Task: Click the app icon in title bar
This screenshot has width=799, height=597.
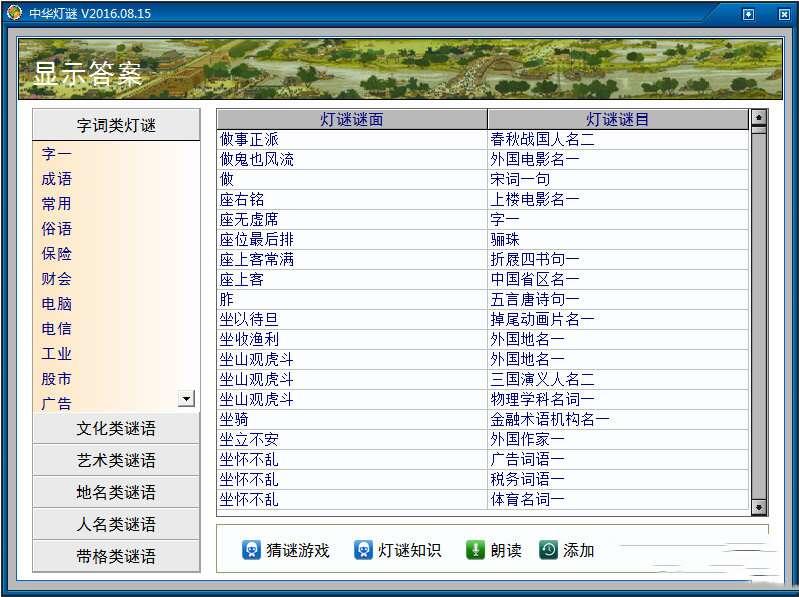Action: 14,13
